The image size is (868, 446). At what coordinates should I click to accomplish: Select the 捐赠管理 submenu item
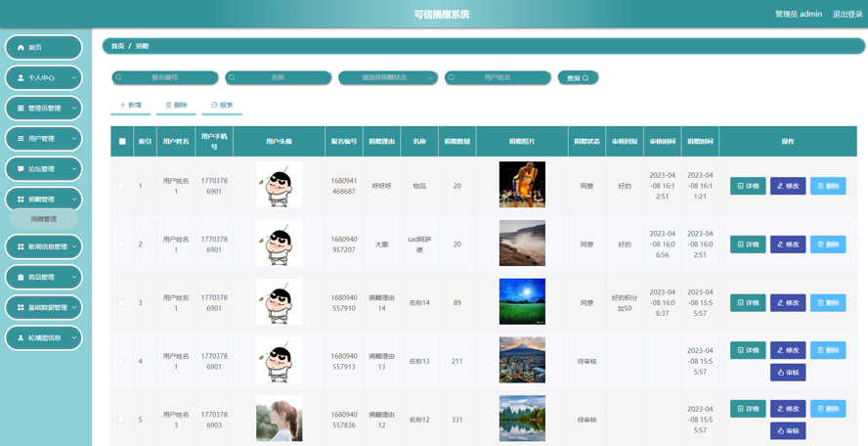point(44,219)
